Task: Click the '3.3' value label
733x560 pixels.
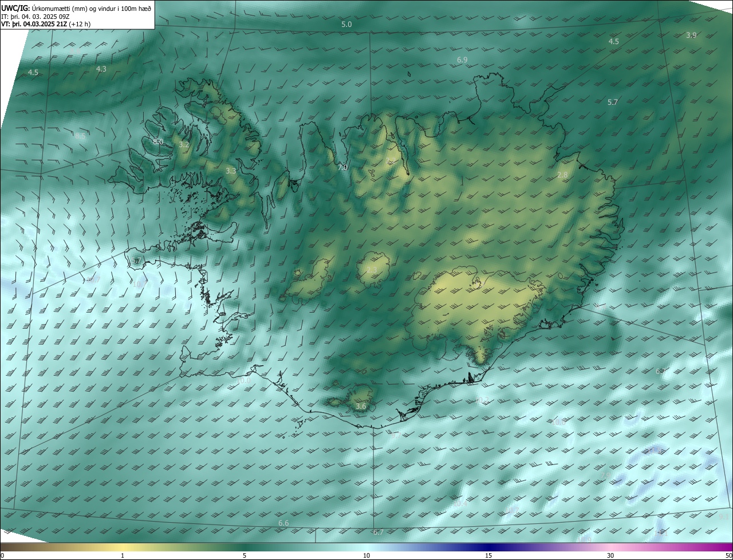Action: pos(231,171)
